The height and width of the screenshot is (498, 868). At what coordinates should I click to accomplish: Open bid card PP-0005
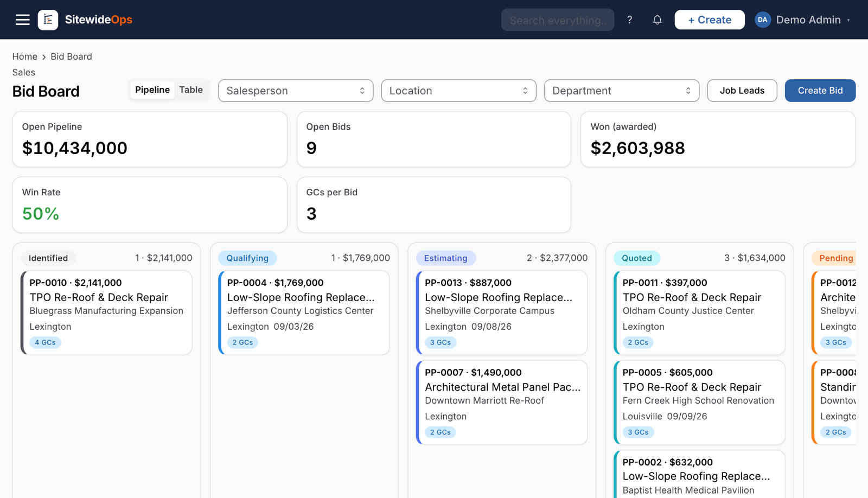699,403
